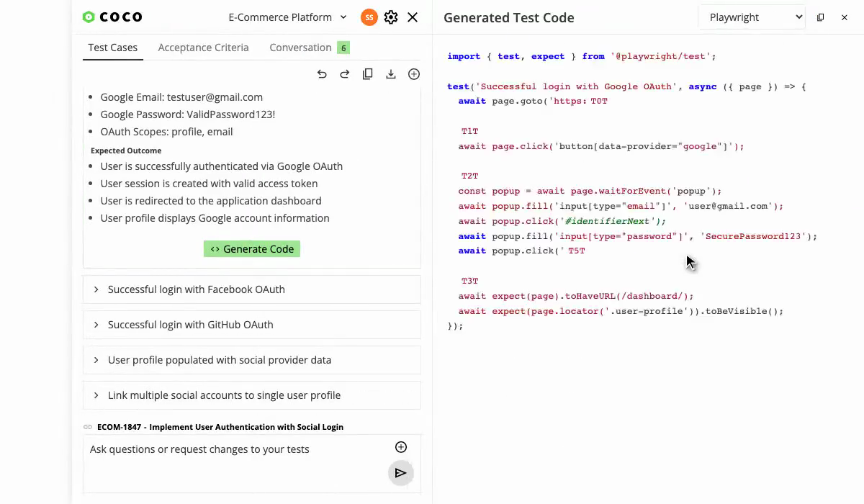The height and width of the screenshot is (504, 864).
Task: Click the Generate Code button
Action: [251, 248]
